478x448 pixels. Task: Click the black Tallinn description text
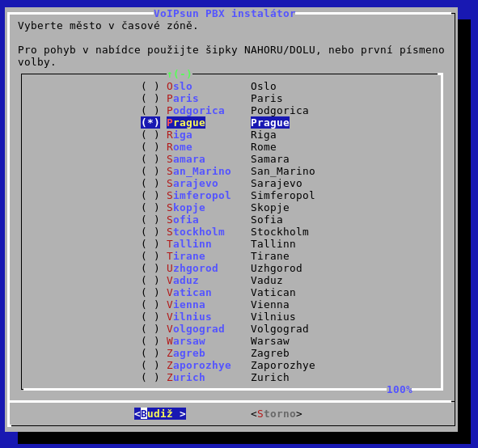pos(273,243)
